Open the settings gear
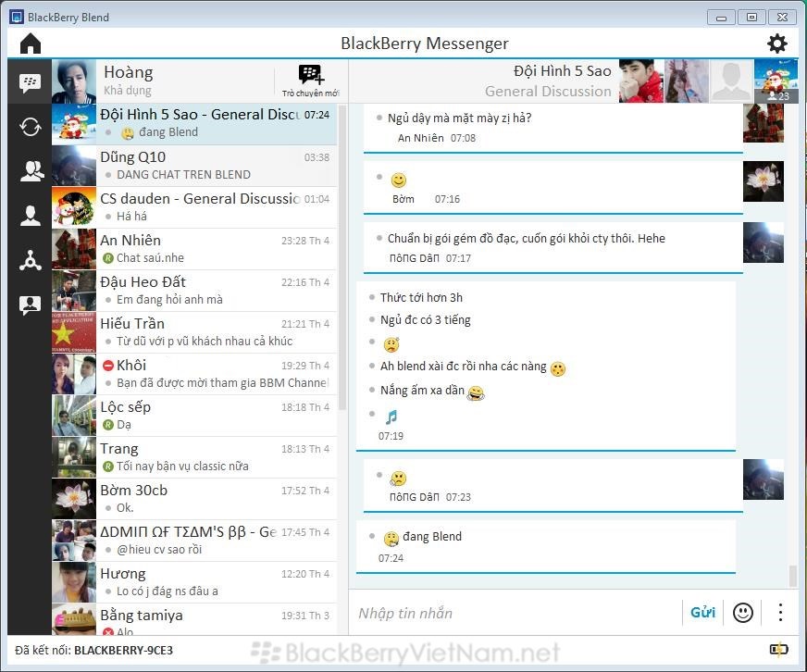The image size is (807, 672). 776,44
